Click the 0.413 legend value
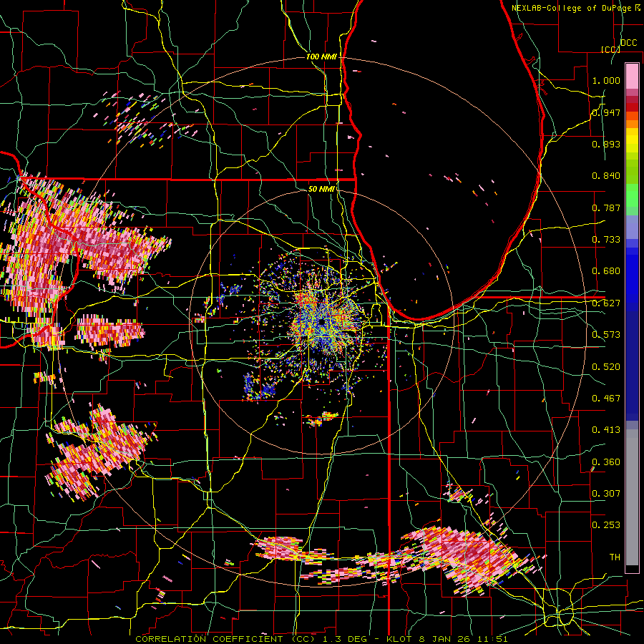Image resolution: width=644 pixels, height=644 pixels. 606,430
